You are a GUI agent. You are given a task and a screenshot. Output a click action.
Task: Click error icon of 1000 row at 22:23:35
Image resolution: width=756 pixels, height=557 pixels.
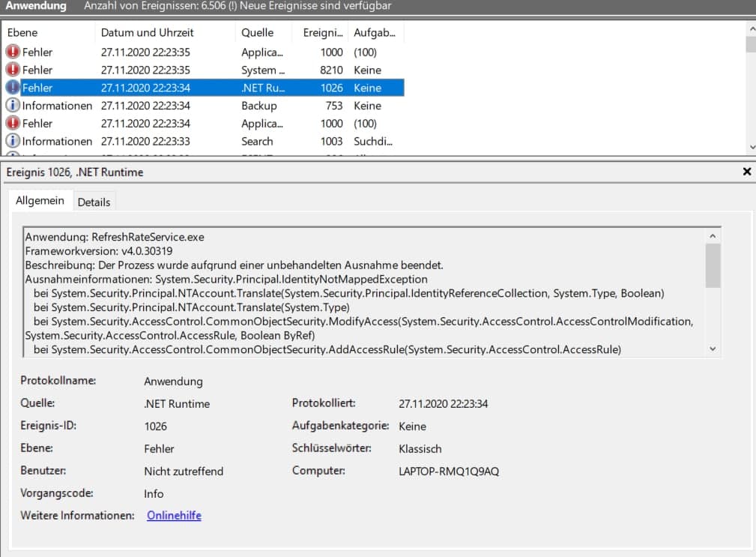(13, 52)
